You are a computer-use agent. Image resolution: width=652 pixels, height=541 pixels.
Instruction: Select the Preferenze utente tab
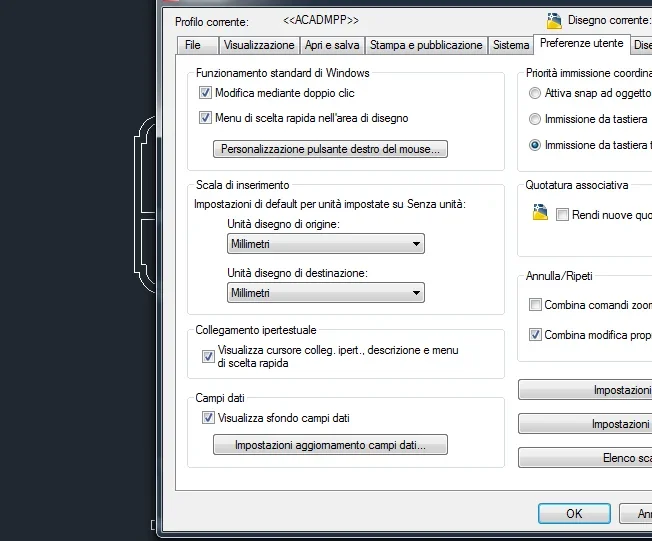581,44
